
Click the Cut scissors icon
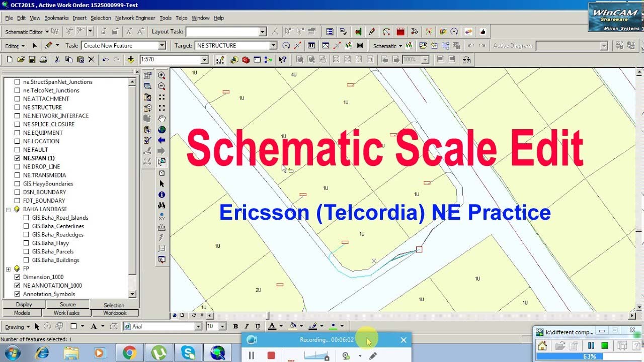tap(57, 59)
